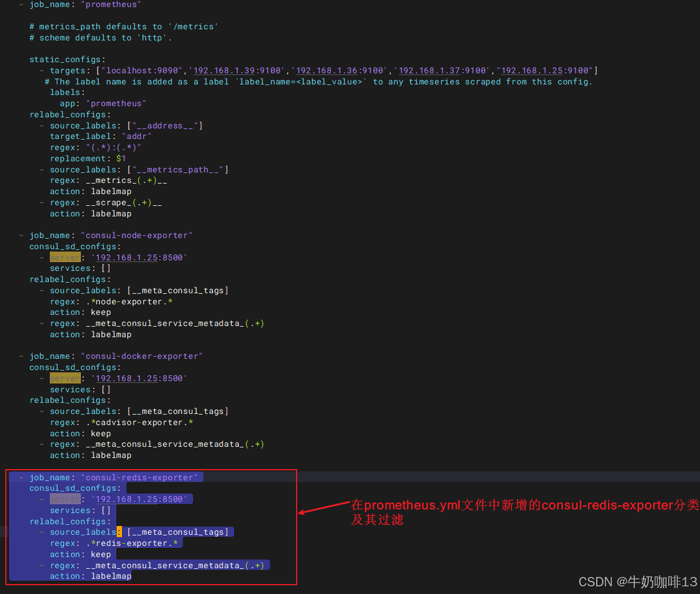Click the regex .*redis-exporter.* line
Viewport: 700px width, 594px height.
tap(114, 544)
